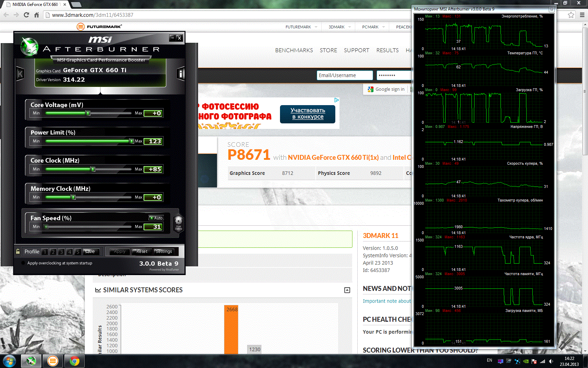Screen dimensions: 588x368
Task: Toggle the profile lock padlock icon
Action: tap(18, 251)
